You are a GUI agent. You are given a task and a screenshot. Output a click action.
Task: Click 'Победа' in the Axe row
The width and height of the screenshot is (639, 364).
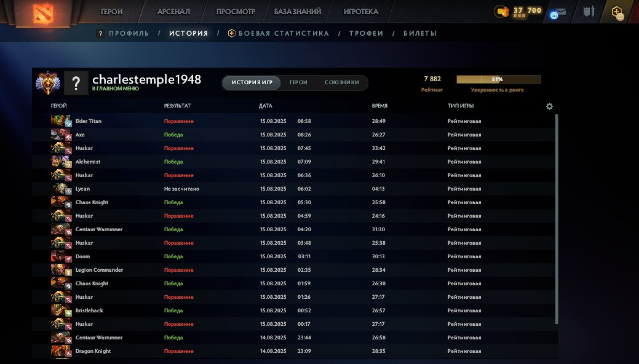click(x=173, y=135)
